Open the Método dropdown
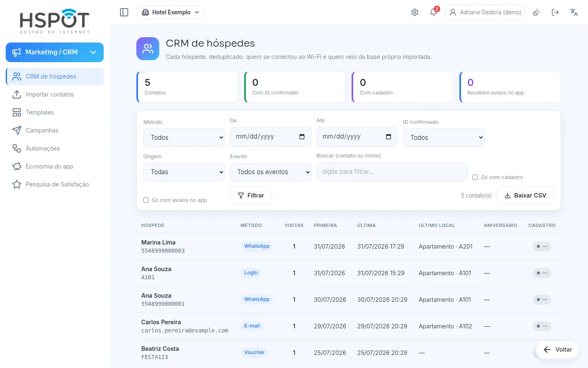588x368 pixels. (184, 137)
